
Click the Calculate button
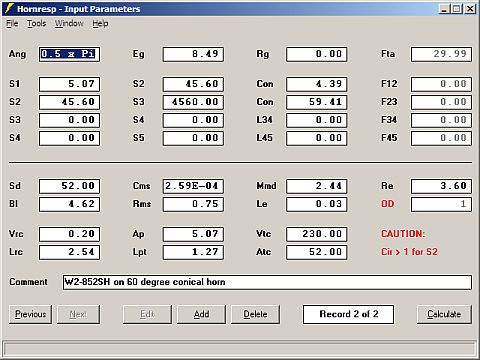[444, 314]
